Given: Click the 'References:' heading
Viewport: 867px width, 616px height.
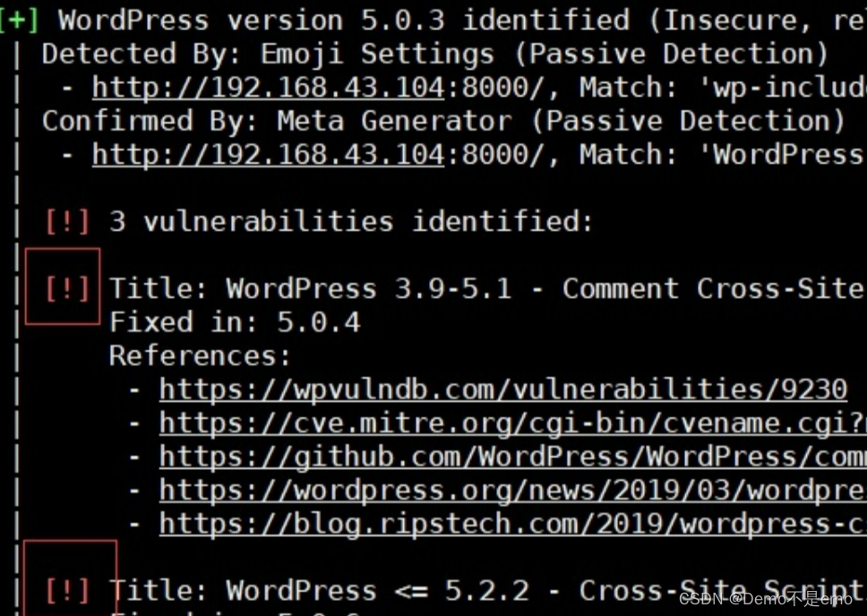Looking at the screenshot, I should [x=201, y=356].
